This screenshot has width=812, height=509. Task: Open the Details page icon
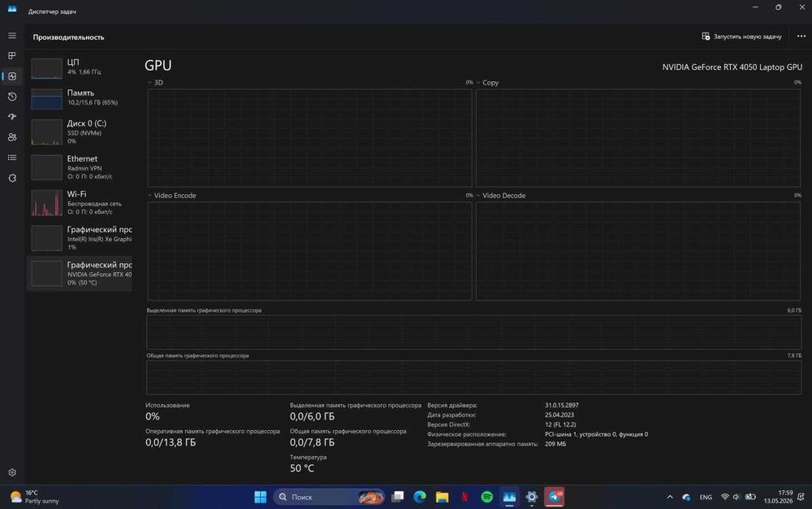click(x=12, y=157)
